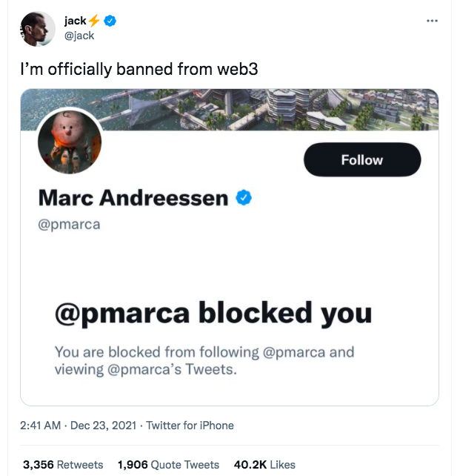View the 3,356 Retweets list

[x=63, y=465]
